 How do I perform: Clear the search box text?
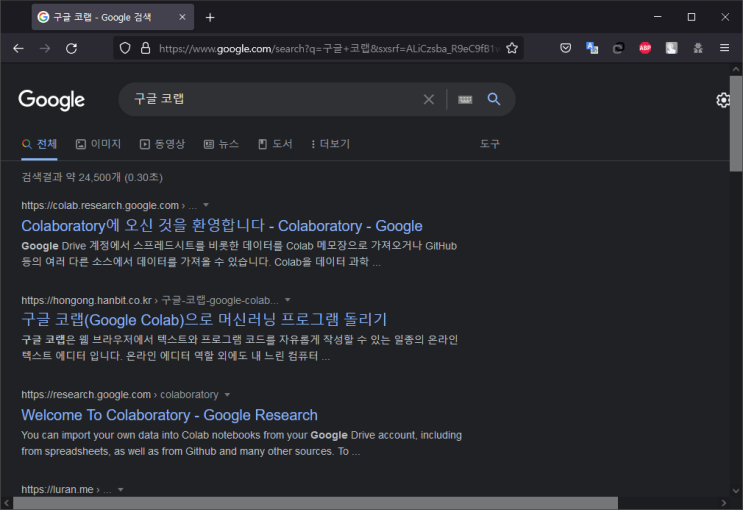(x=429, y=100)
